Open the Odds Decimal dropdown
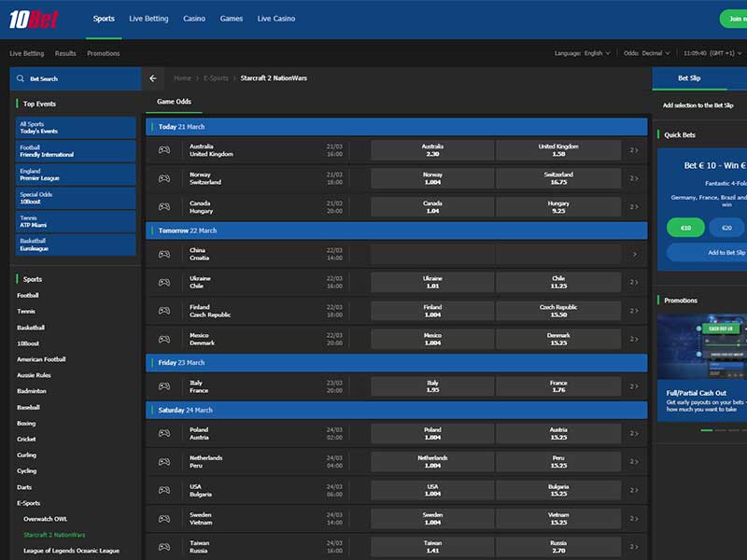The height and width of the screenshot is (560, 747). coord(646,53)
